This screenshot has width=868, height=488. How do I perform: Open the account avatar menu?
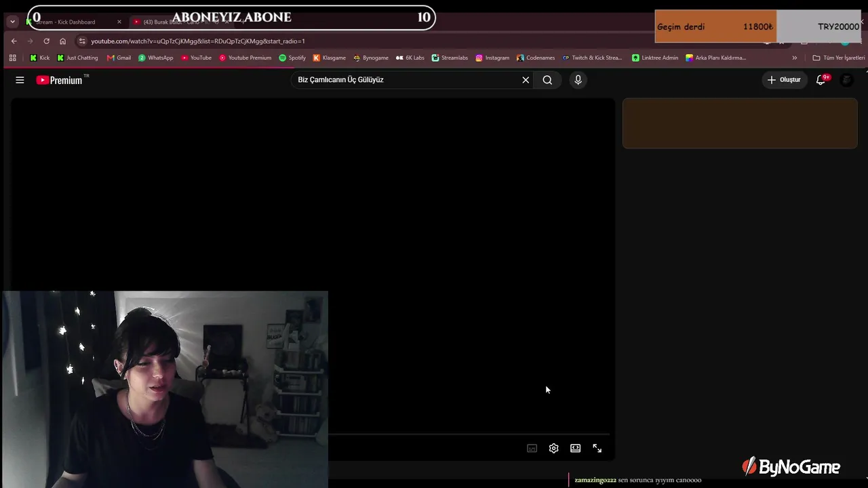[847, 80]
